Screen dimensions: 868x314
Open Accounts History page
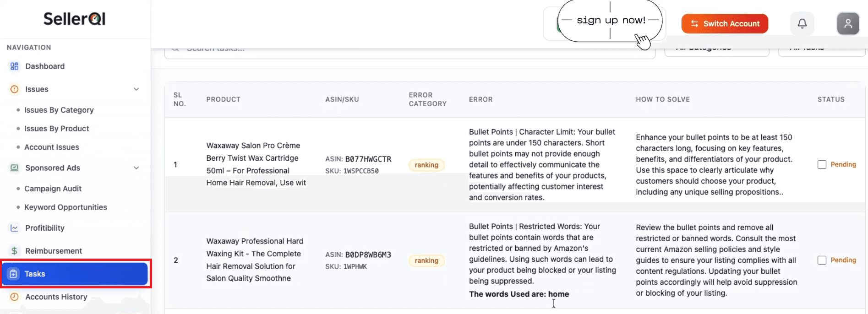56,297
